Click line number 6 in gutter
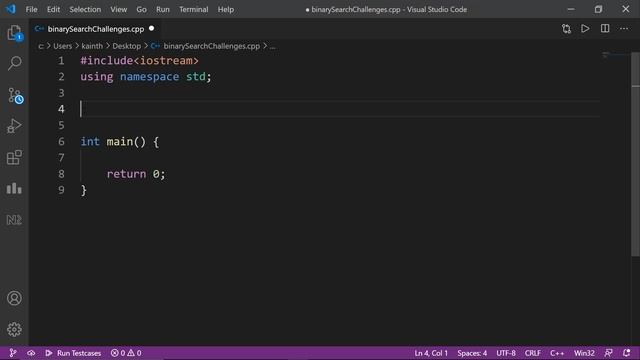Screen dimensions: 640x360 coord(61,142)
